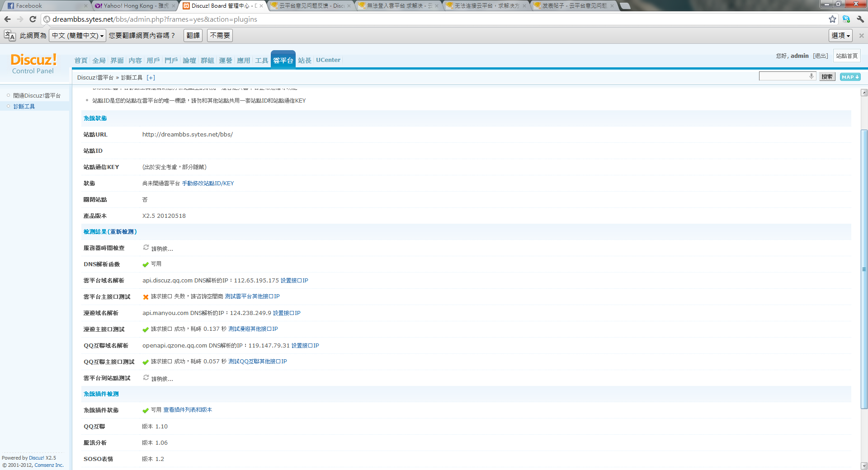This screenshot has width=868, height=470.
Task: Click the 測試漫遊其他接口IP link
Action: click(x=253, y=329)
